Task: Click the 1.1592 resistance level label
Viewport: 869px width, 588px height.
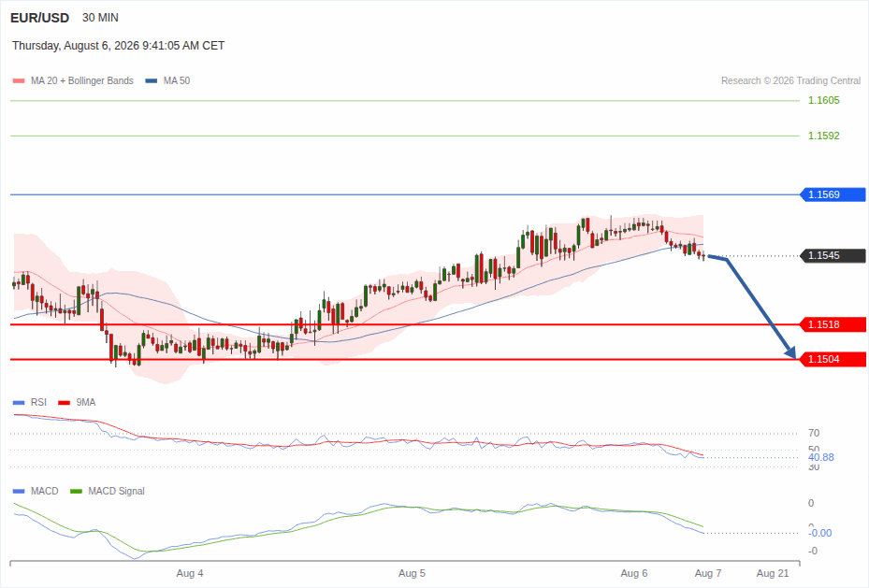Action: coord(823,136)
